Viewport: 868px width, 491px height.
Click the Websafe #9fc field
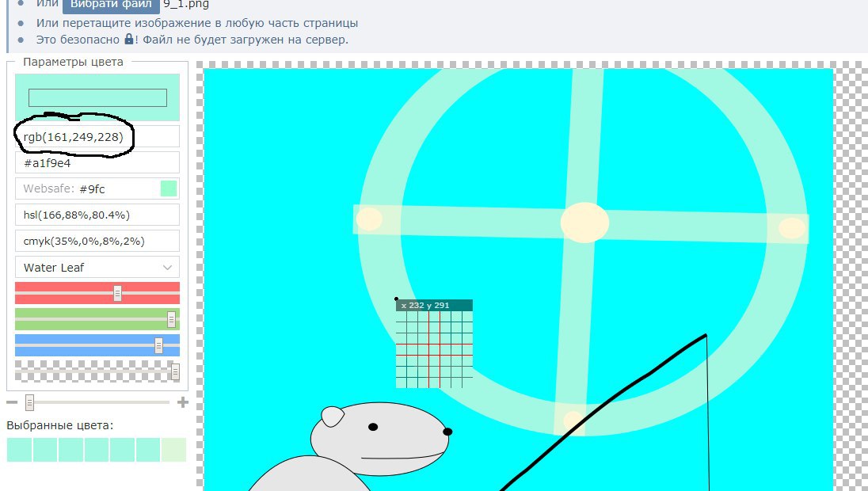click(97, 188)
